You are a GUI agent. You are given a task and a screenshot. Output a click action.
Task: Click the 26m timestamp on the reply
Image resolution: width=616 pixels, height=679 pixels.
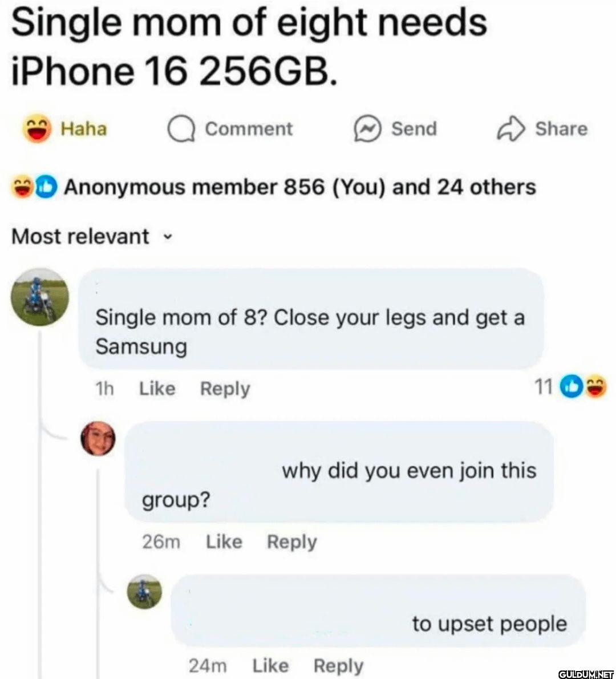[x=161, y=542]
